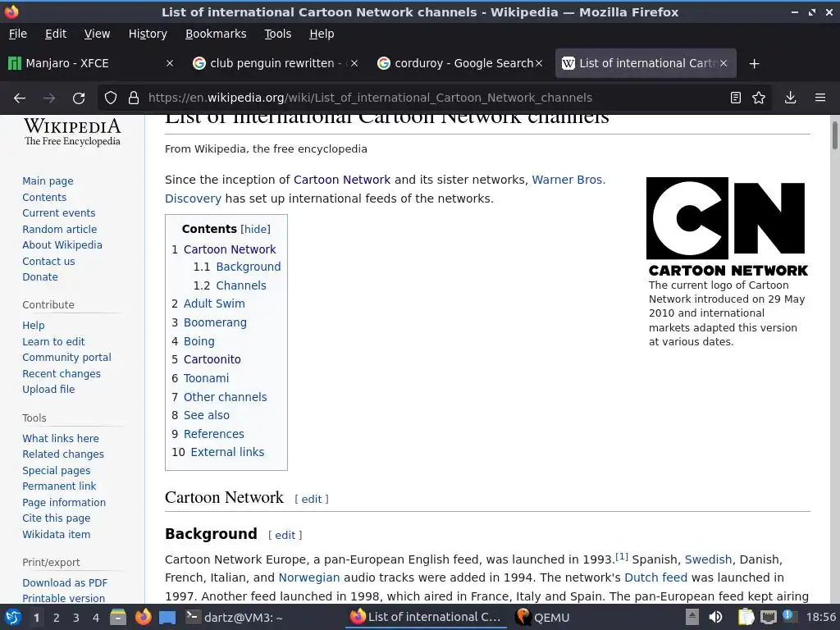Open the clipboard manager tray icon
Image resolution: width=840 pixels, height=630 pixels.
coord(746,618)
